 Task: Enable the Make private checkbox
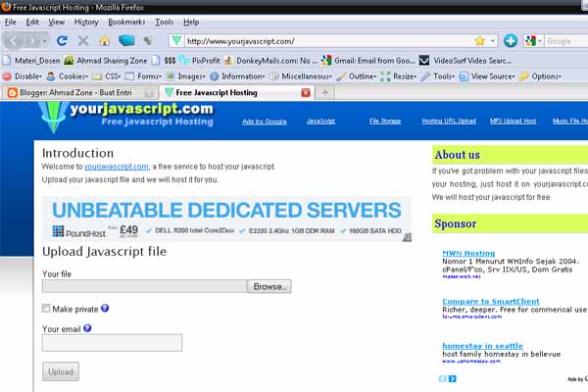tap(46, 308)
